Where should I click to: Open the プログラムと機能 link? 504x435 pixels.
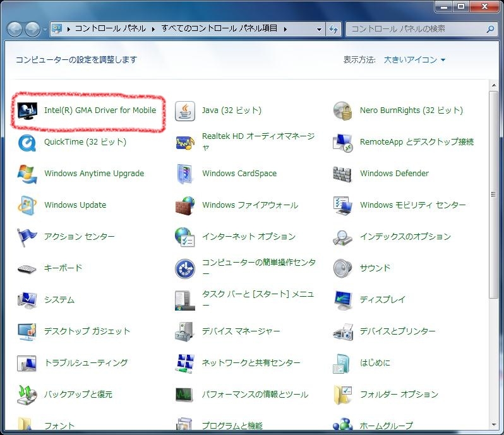232,426
